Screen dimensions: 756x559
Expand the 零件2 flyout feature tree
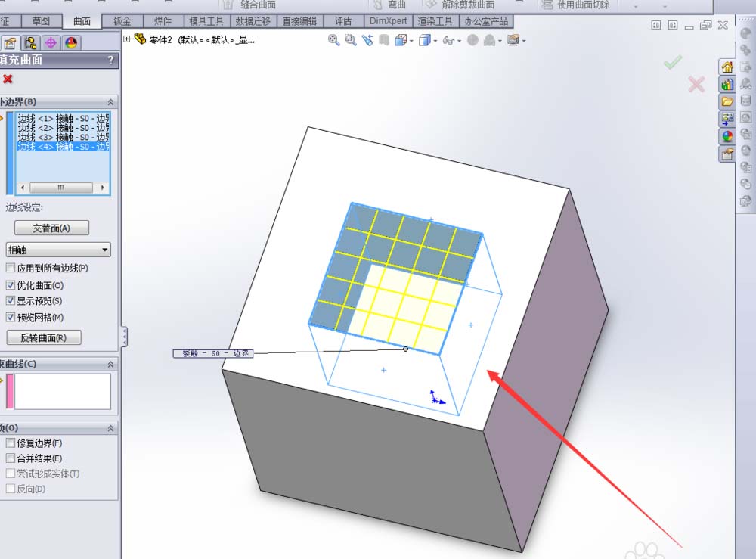(127, 39)
